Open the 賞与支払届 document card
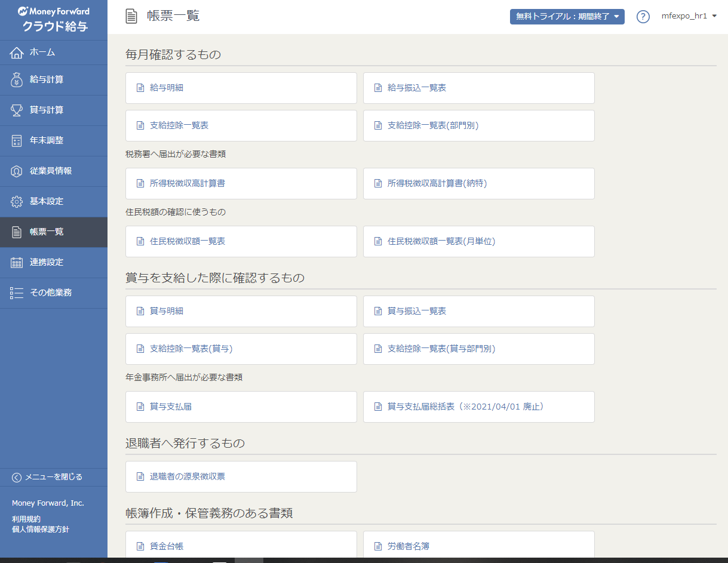This screenshot has height=563, width=728. pyautogui.click(x=241, y=407)
